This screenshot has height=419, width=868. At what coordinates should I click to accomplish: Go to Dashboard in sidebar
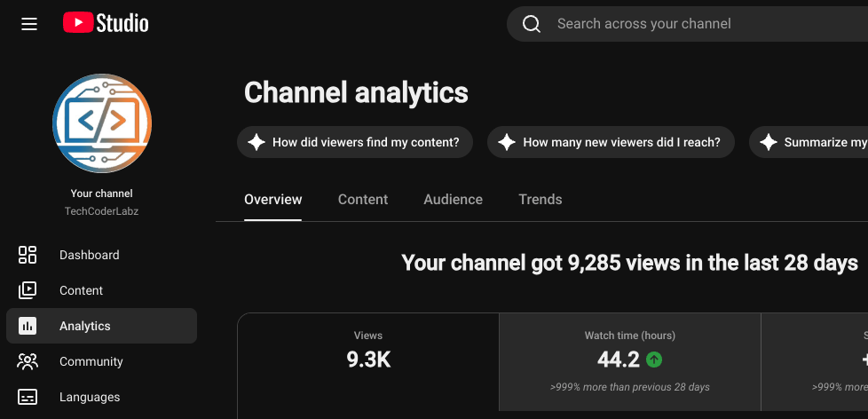tap(101, 255)
